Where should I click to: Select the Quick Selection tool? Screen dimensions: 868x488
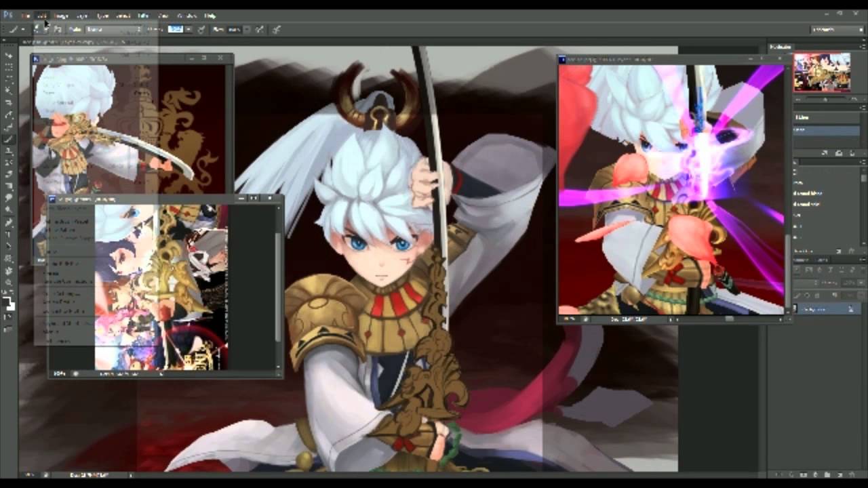(x=9, y=91)
